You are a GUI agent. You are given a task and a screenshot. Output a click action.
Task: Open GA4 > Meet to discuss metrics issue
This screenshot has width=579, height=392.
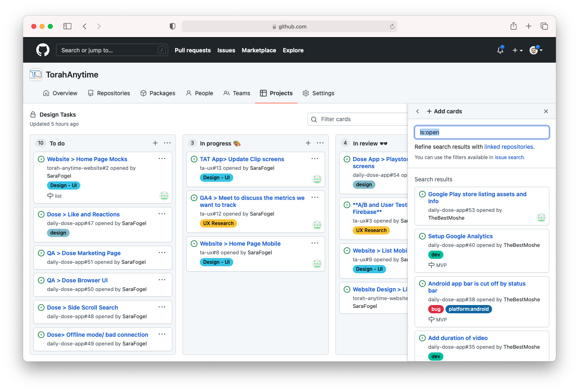point(252,201)
